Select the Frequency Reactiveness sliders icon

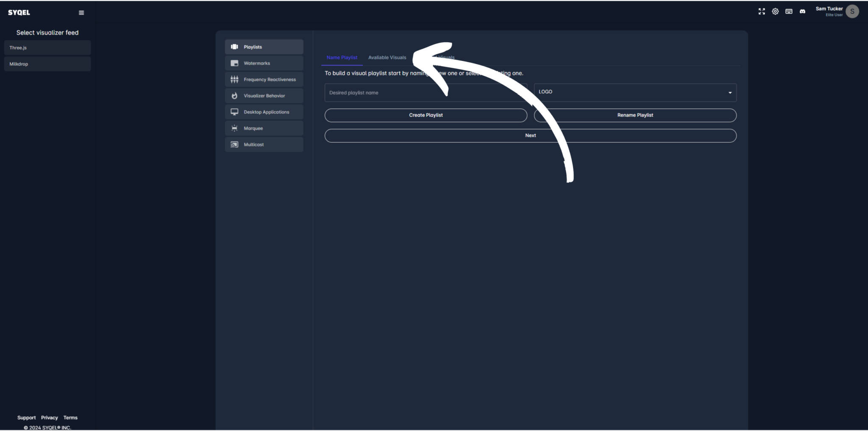[x=234, y=80]
